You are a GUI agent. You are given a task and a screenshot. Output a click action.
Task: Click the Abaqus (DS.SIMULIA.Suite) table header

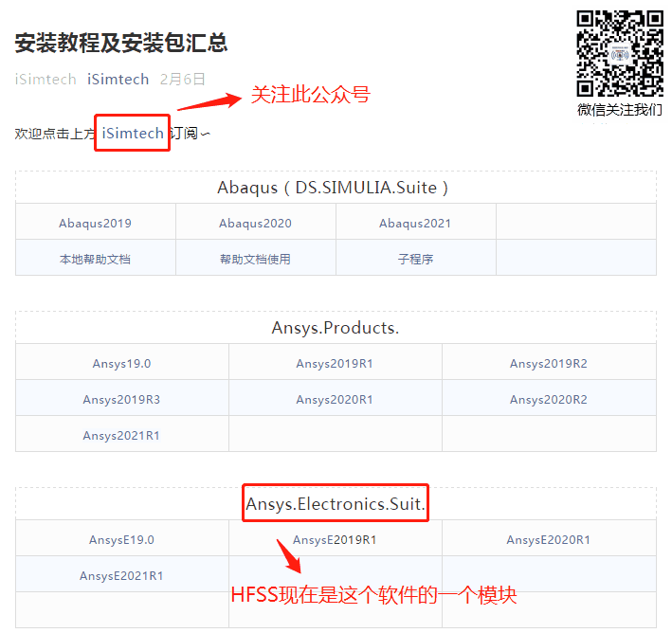(x=333, y=188)
